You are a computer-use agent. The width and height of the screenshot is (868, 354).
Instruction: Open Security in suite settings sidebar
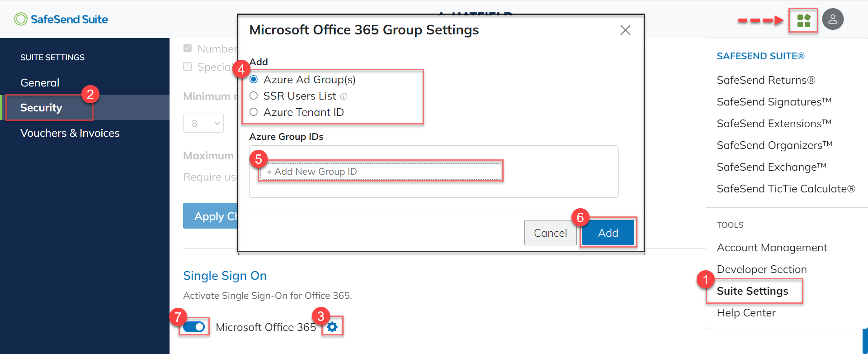41,108
